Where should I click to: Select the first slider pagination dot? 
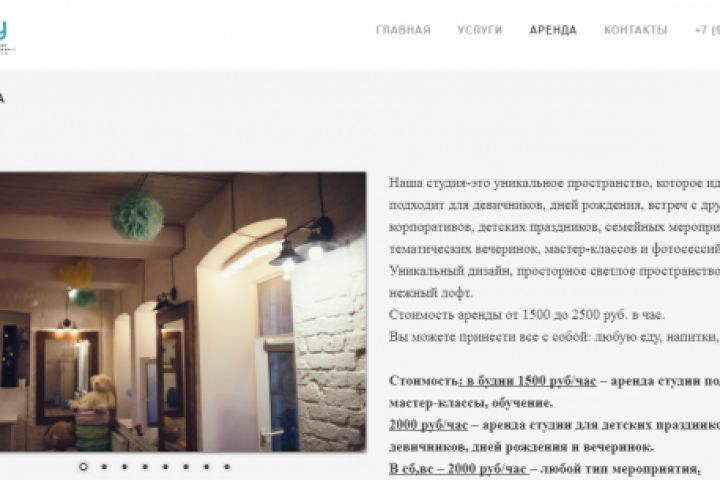click(x=83, y=467)
